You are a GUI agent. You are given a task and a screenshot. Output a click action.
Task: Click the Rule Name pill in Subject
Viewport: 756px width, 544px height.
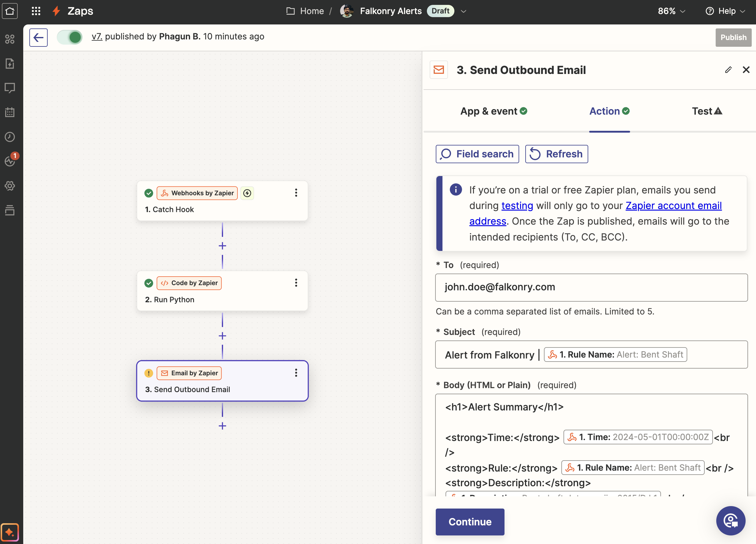tap(615, 354)
